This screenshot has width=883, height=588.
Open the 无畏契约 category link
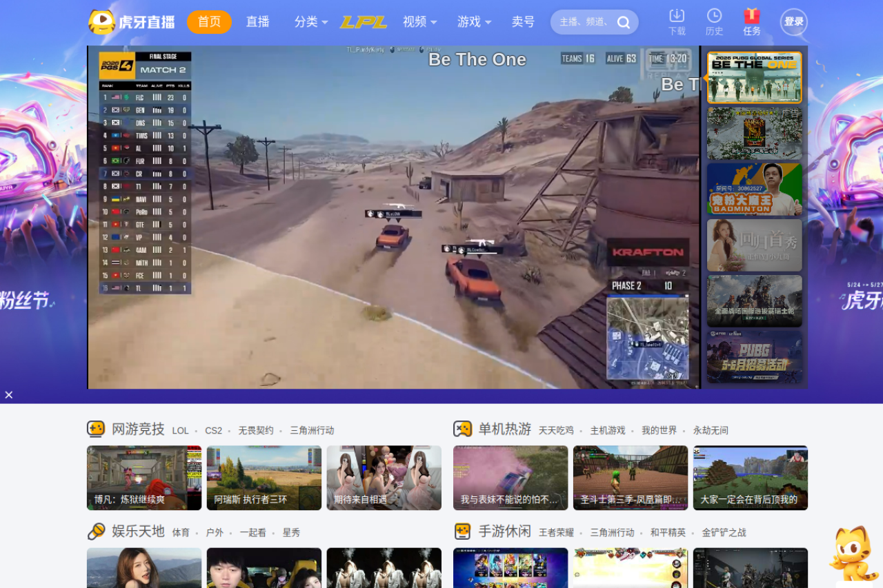[256, 431]
